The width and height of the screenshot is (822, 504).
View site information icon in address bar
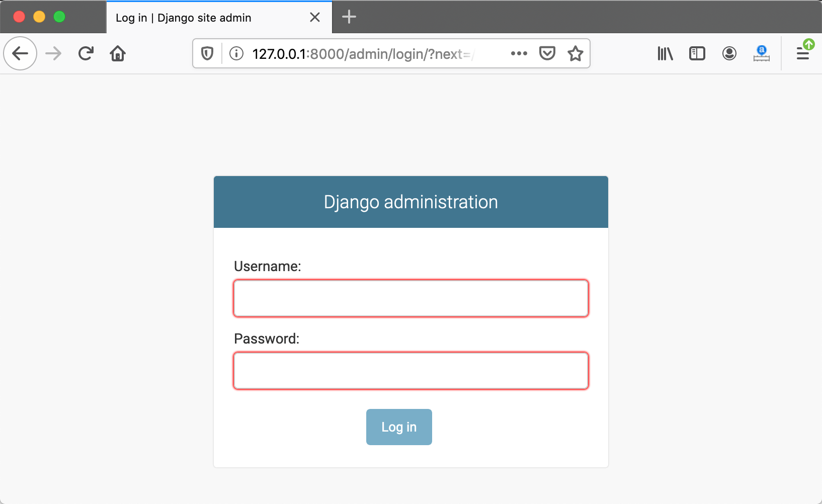point(236,53)
